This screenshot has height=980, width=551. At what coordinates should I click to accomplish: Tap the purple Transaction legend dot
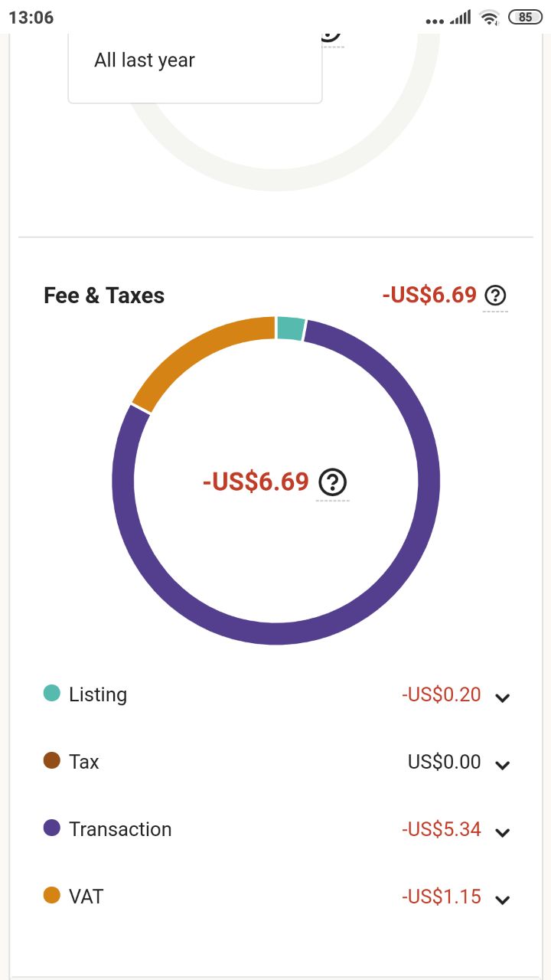point(52,828)
